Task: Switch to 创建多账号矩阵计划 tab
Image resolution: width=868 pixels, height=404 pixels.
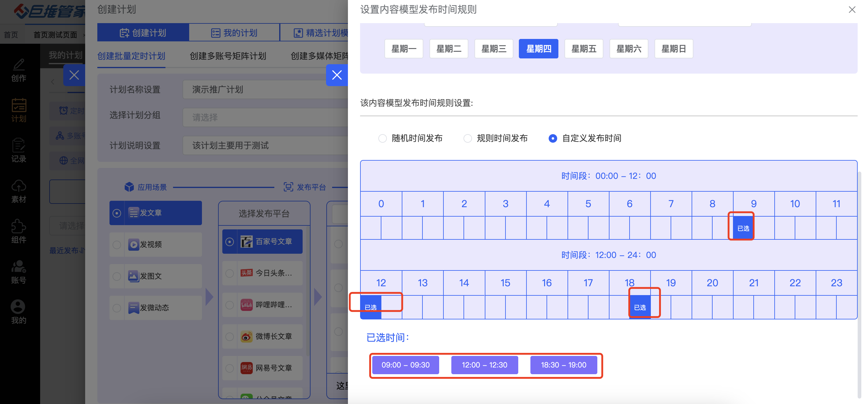Action: (228, 56)
